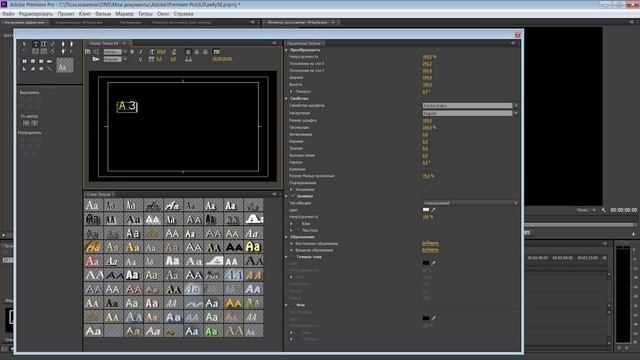
Task: Open the Тип обводки fill type dropdown
Action: tap(470, 203)
